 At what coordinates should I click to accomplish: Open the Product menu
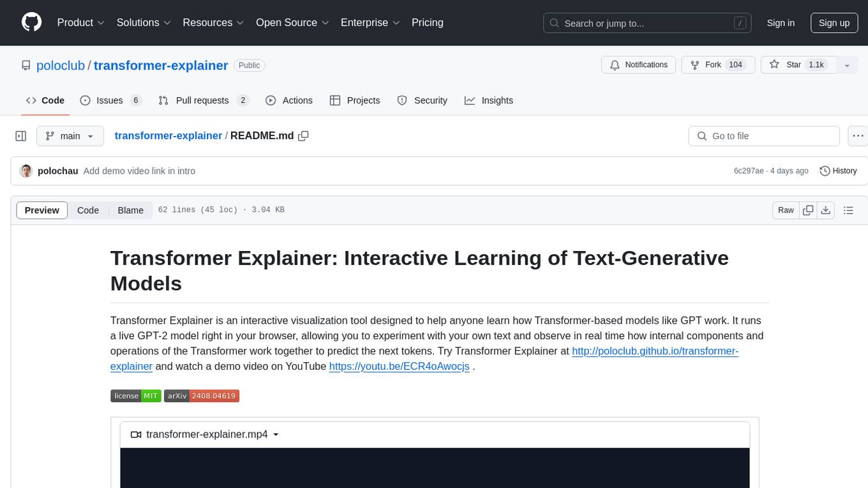click(x=81, y=22)
